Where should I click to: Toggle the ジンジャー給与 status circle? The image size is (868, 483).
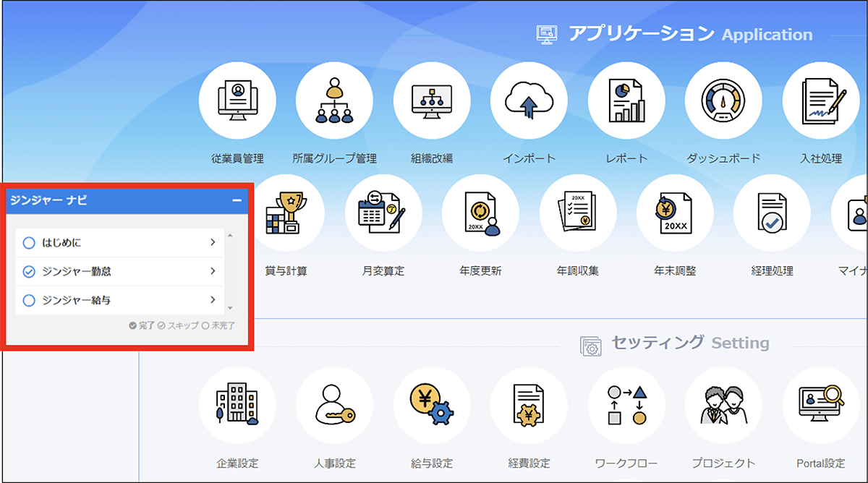(x=29, y=300)
